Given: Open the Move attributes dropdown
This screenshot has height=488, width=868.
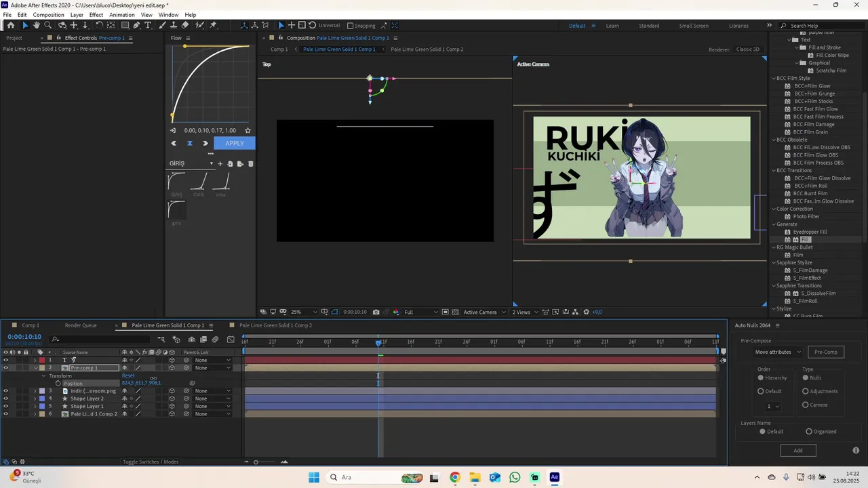Looking at the screenshot, I should (x=778, y=352).
